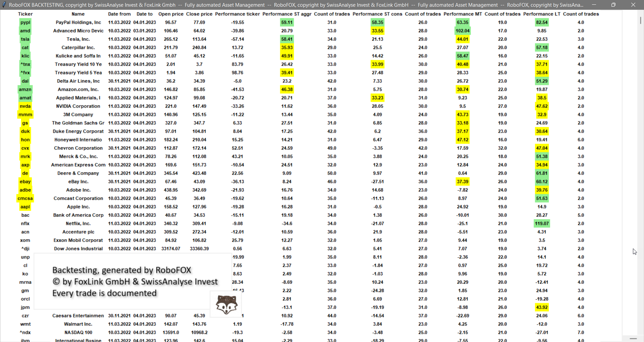Click Amazon.com, Inc. name cell
644x342 pixels.
78,90
